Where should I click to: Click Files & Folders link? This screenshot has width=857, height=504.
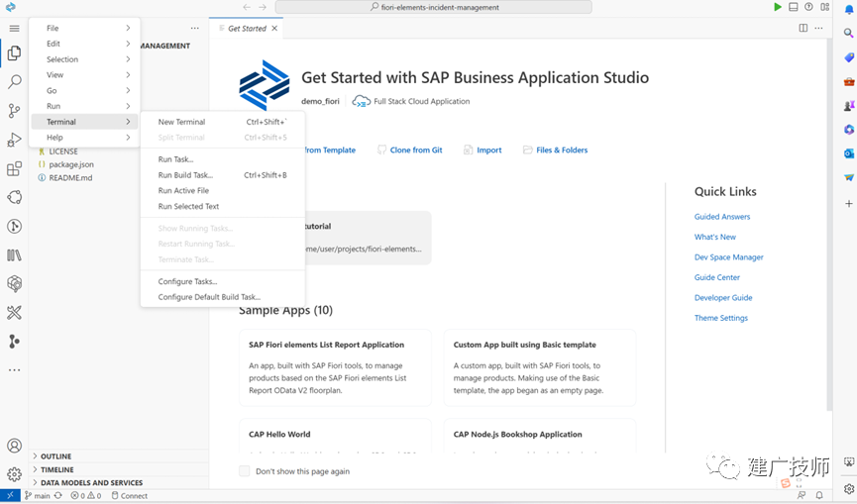pyautogui.click(x=555, y=151)
